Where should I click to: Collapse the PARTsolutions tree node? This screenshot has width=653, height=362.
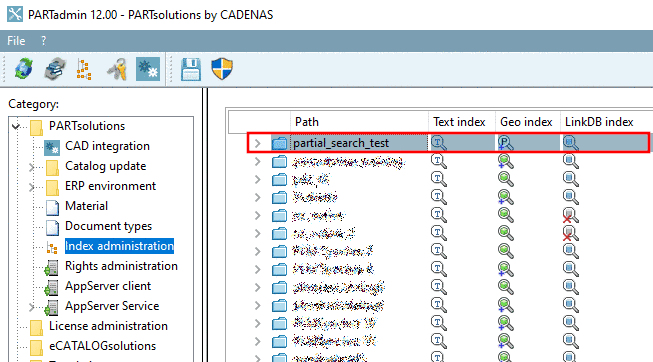[x=16, y=126]
